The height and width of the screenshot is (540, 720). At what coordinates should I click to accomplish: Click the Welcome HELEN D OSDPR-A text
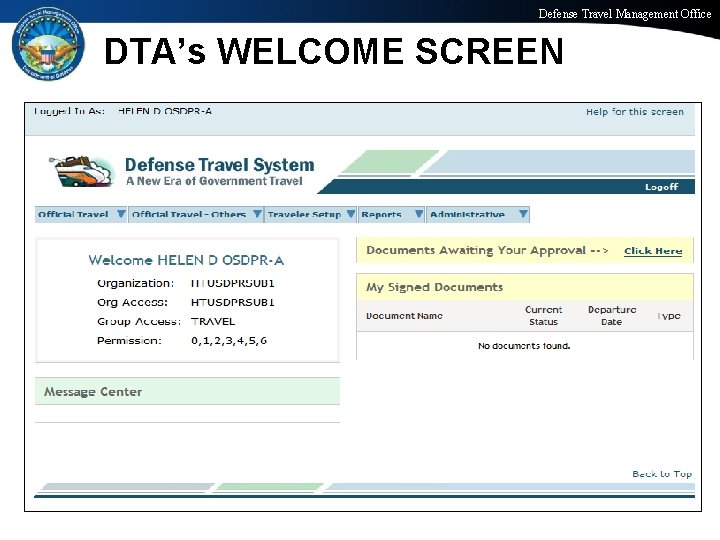pos(186,260)
